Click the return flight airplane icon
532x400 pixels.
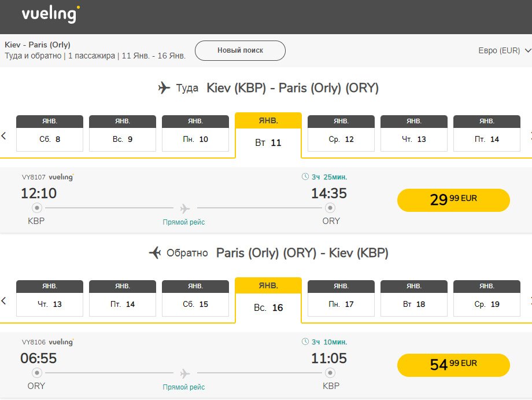point(155,253)
